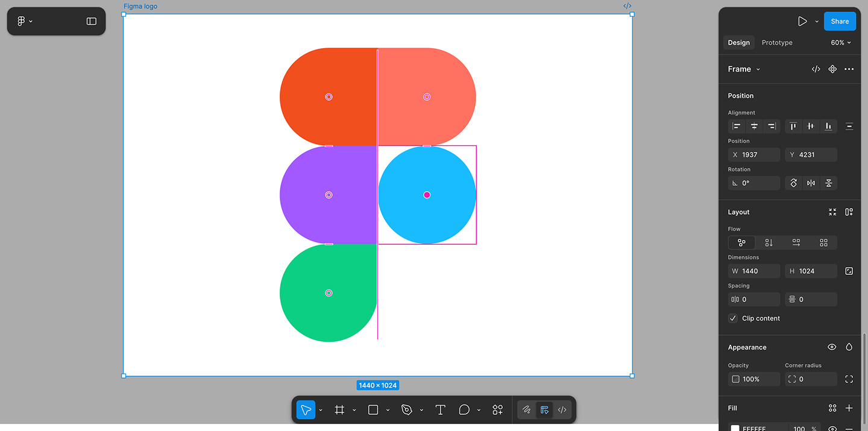Align selection bottom
Viewport: 868px width, 431px height.
point(828,127)
